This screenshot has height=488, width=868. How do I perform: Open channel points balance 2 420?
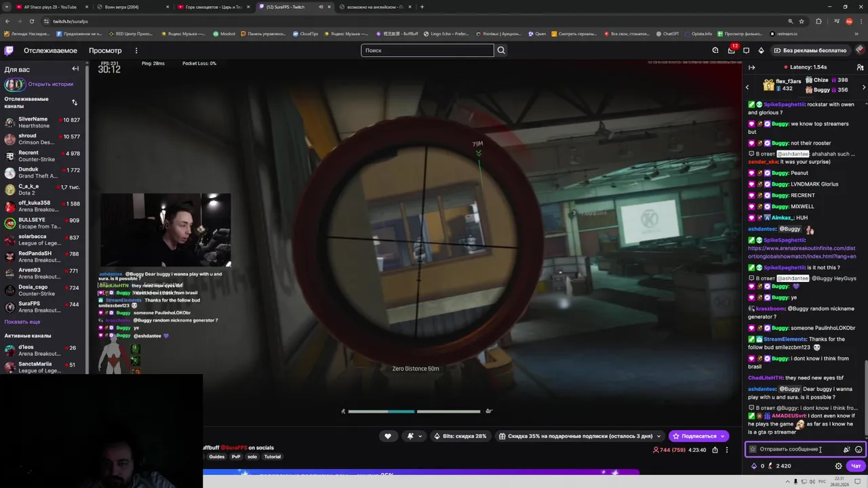[779, 466]
